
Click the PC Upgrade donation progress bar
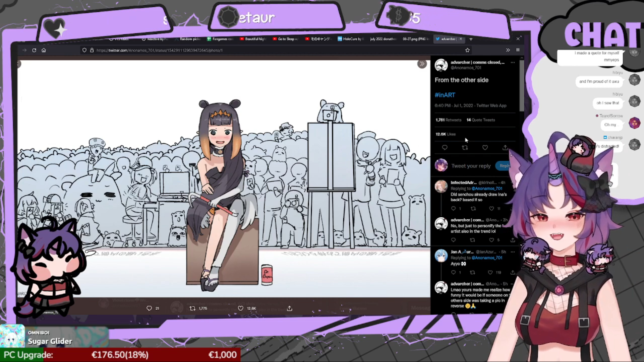click(120, 355)
